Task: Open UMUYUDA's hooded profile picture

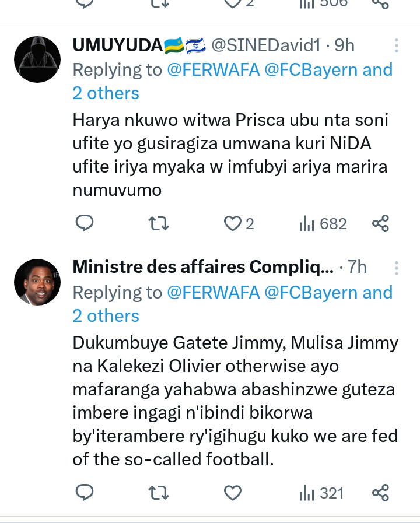Action: (37, 59)
